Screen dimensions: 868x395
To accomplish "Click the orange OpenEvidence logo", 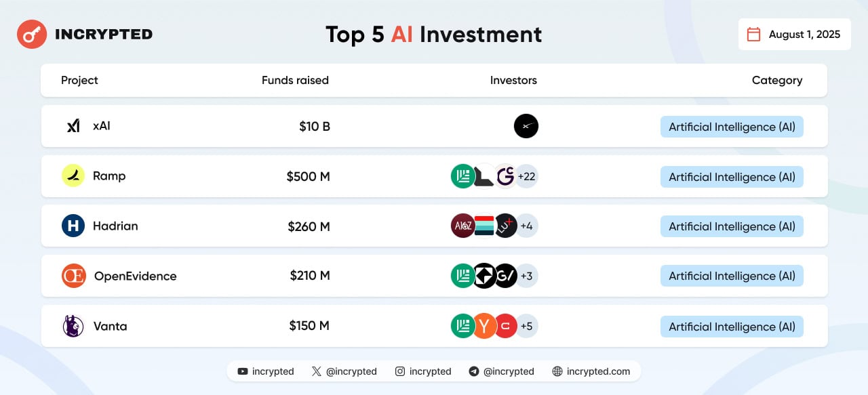I will 73,276.
